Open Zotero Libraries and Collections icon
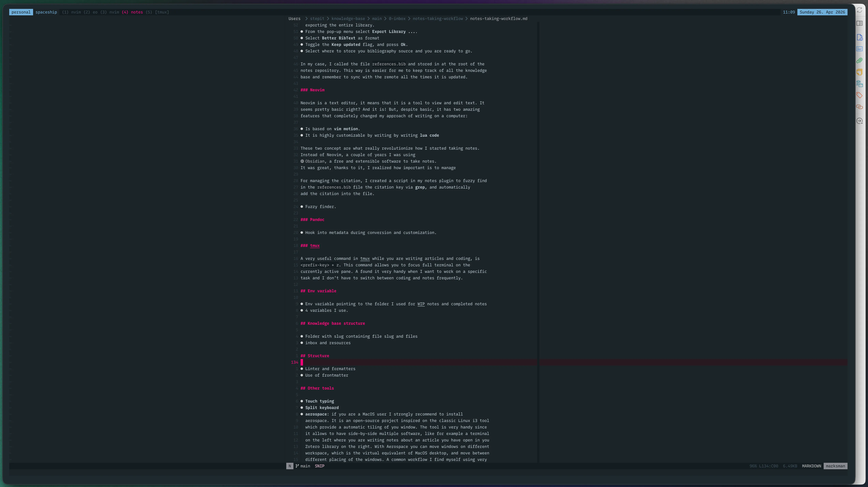The height and width of the screenshot is (487, 868). pos(860,84)
